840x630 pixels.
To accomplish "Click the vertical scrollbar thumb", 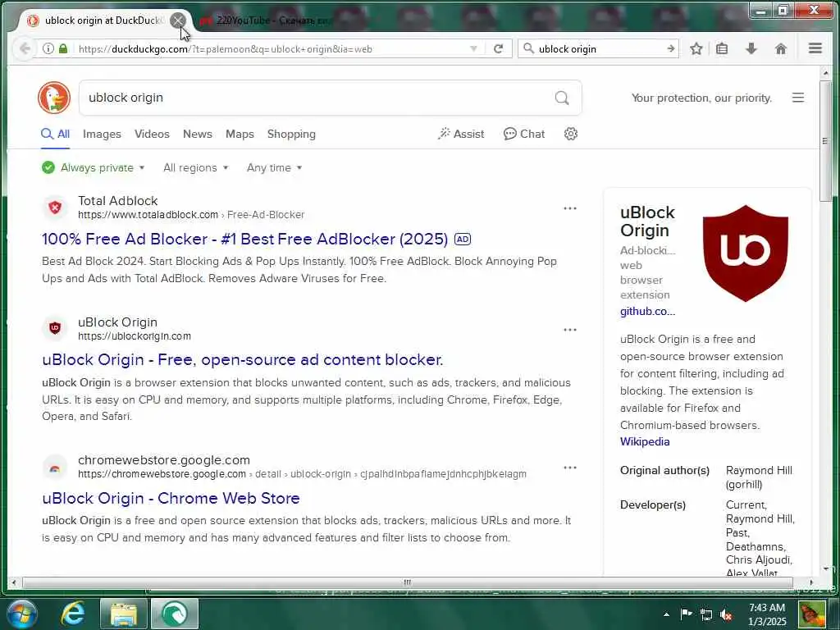I will click(x=825, y=140).
